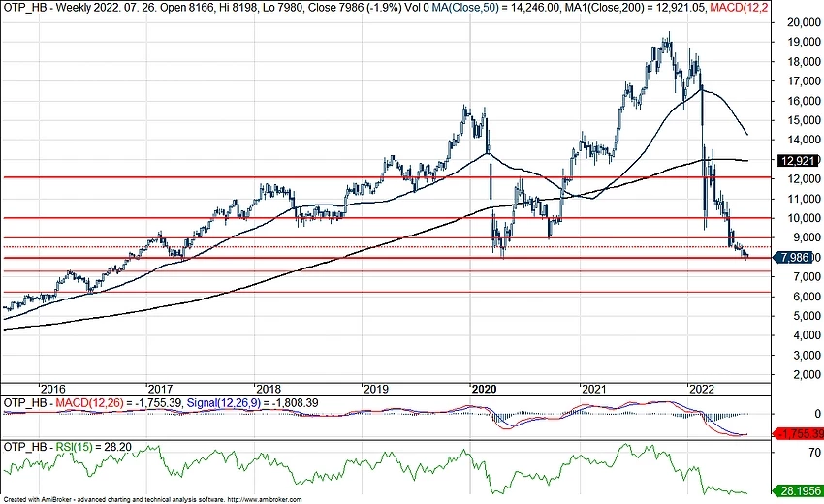The width and height of the screenshot is (824, 504).
Task: Click the 10,000 price axis label
Action: [x=799, y=218]
